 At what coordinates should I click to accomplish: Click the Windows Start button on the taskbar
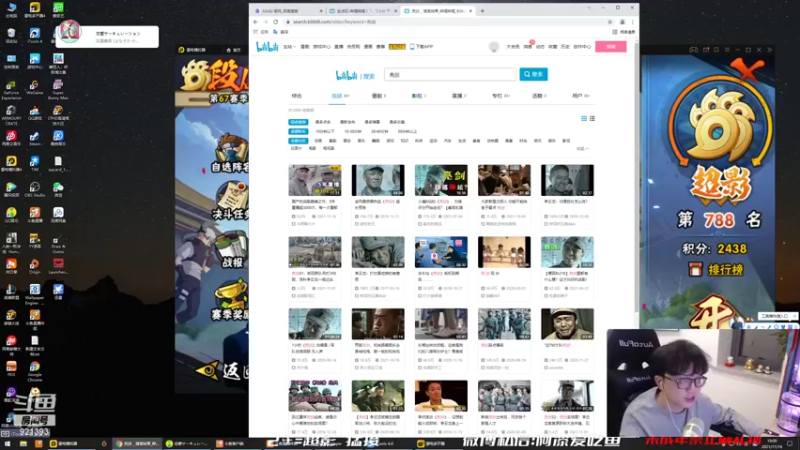tap(7, 444)
